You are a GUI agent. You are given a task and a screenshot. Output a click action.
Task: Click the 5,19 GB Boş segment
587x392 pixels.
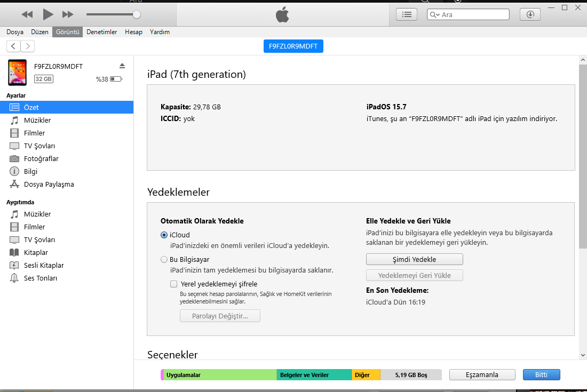click(x=411, y=375)
